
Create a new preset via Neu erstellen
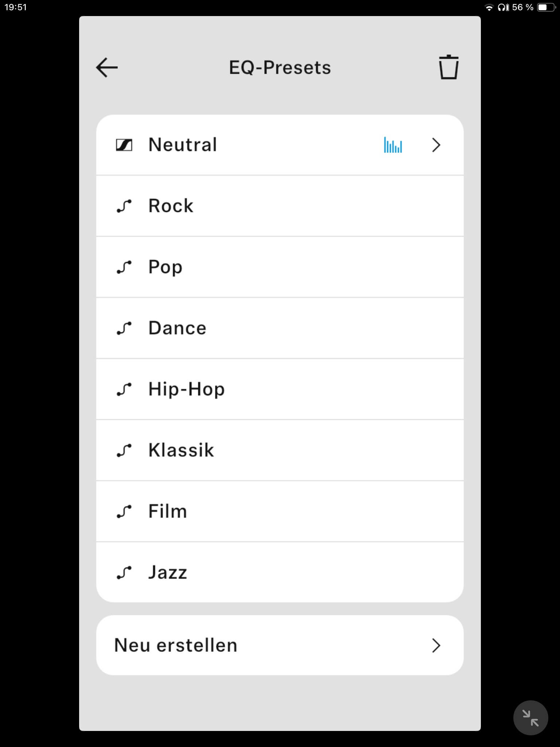176,645
